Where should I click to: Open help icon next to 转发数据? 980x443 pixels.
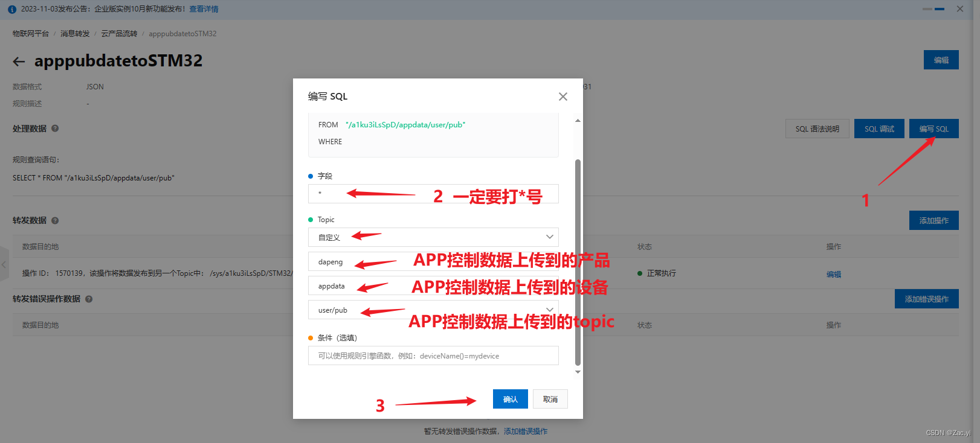55,220
